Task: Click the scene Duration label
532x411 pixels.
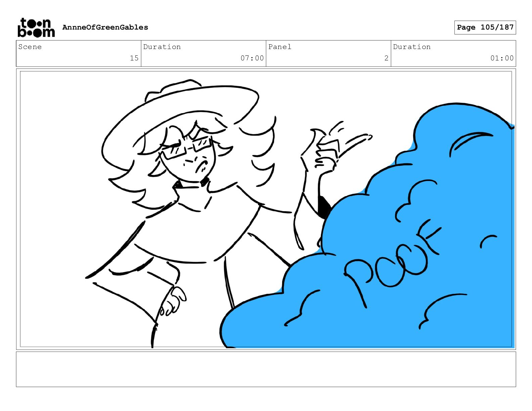Action: [x=162, y=47]
